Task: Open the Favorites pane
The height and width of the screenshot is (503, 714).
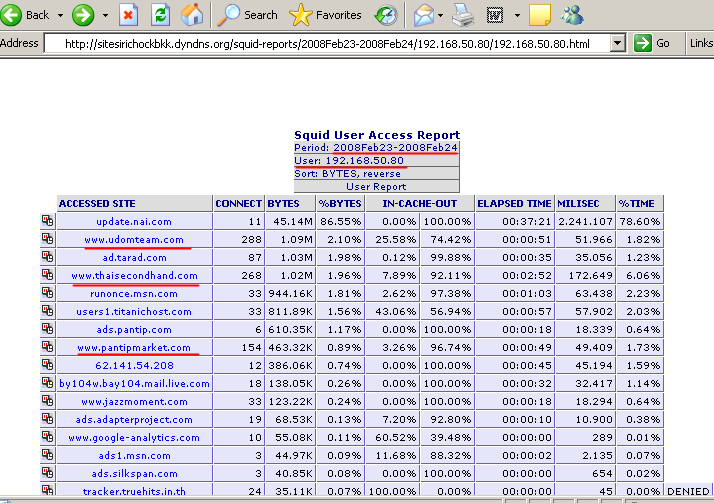Action: [x=326, y=15]
